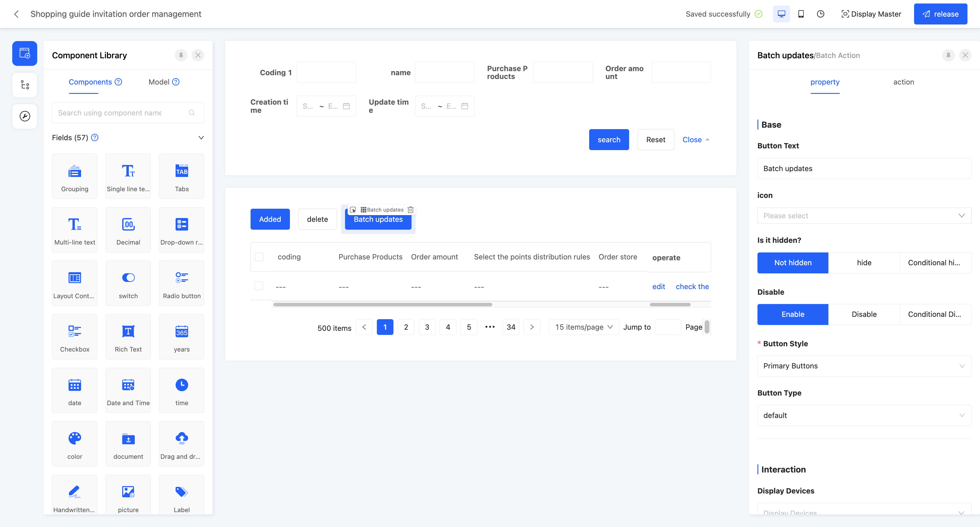Tick the first table row checkbox
This screenshot has width=980, height=527.
259,286
